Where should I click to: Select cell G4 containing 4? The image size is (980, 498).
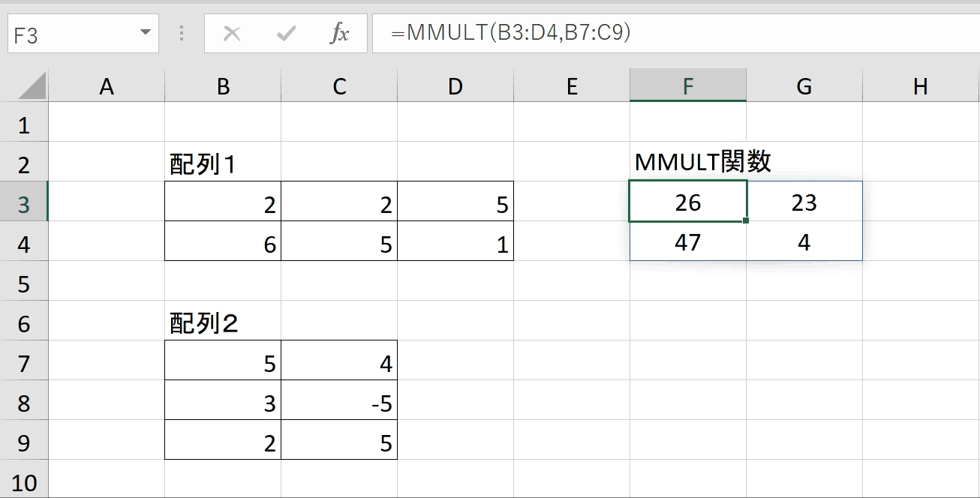pyautogui.click(x=804, y=241)
